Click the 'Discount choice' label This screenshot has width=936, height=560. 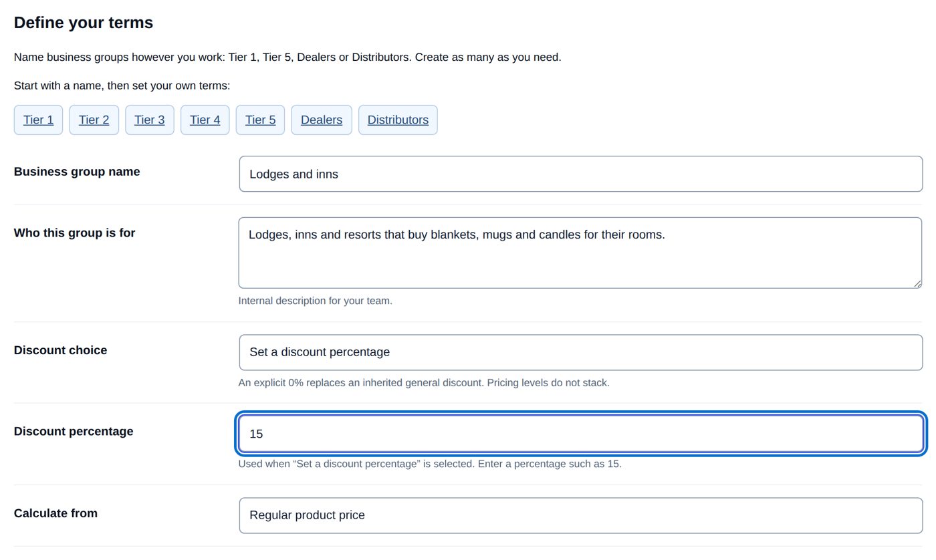tap(60, 350)
